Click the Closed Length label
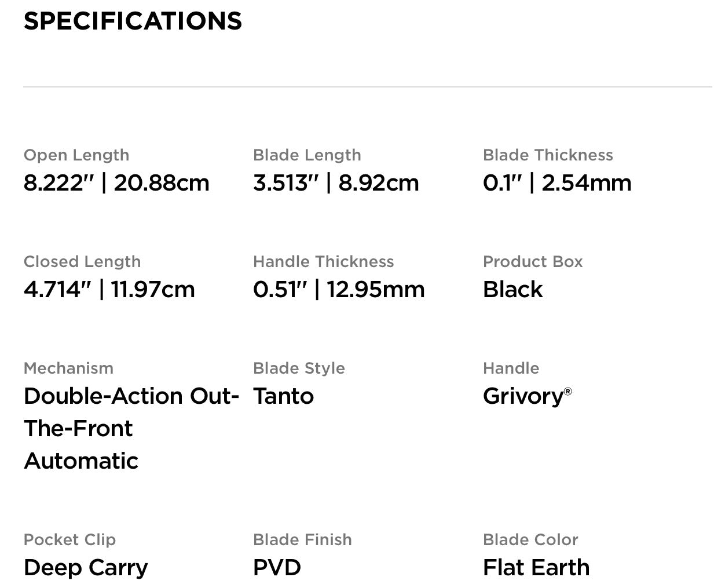Screen dimensions: 725x588 (x=82, y=262)
